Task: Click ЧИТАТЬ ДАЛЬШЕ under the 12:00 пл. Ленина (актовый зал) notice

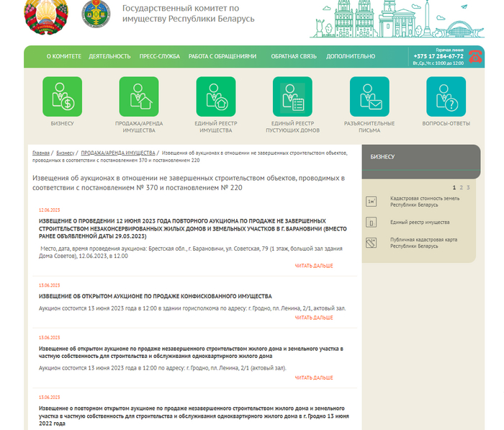Action: tap(314, 377)
